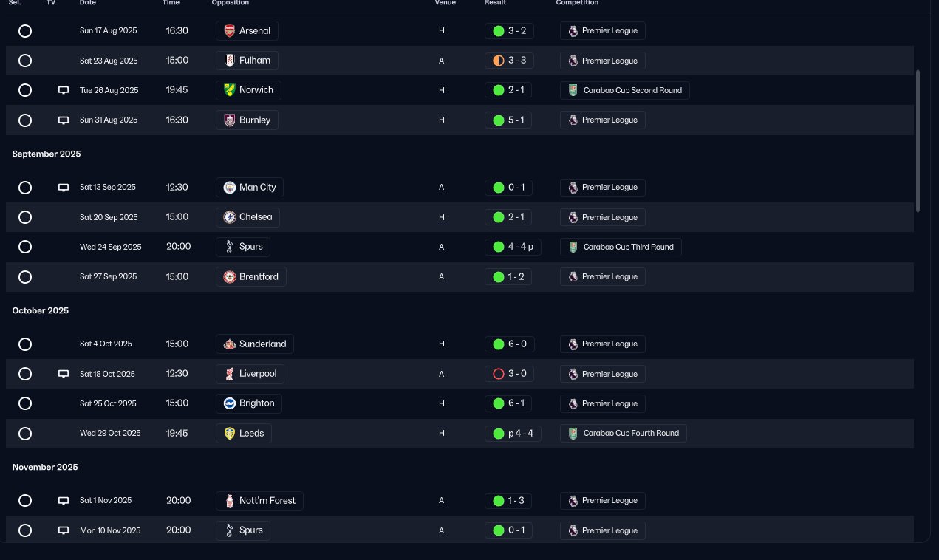
Task: Click the Norwich club crest
Action: (x=230, y=90)
